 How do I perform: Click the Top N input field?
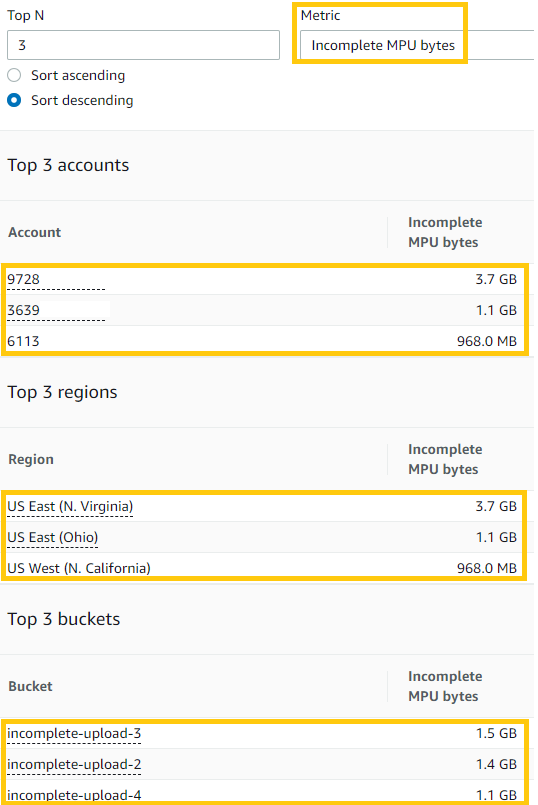[143, 45]
